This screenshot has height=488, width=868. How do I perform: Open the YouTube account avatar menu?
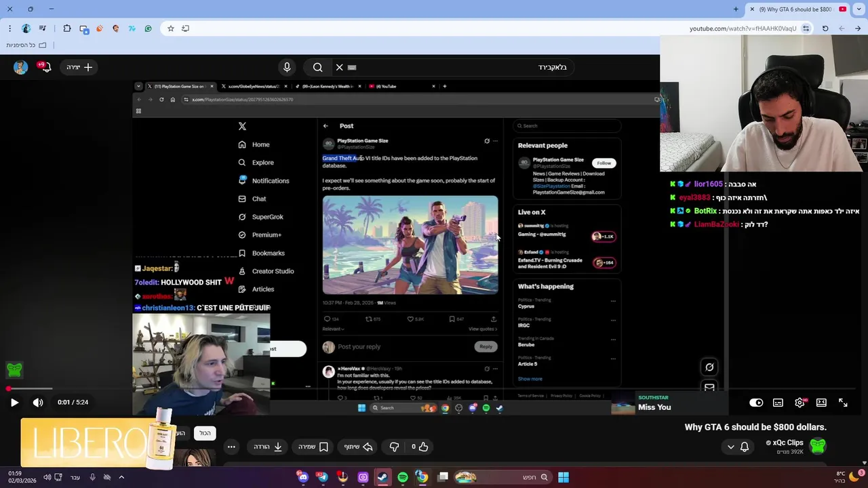tap(20, 67)
